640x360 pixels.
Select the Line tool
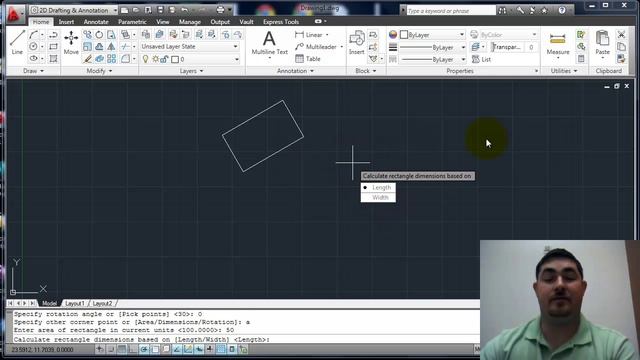coord(17,42)
